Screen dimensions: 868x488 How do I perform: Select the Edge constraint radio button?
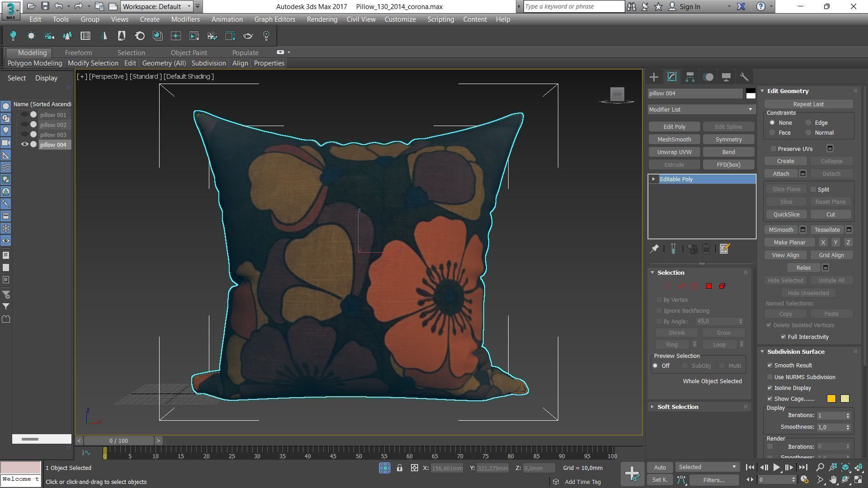click(x=808, y=122)
